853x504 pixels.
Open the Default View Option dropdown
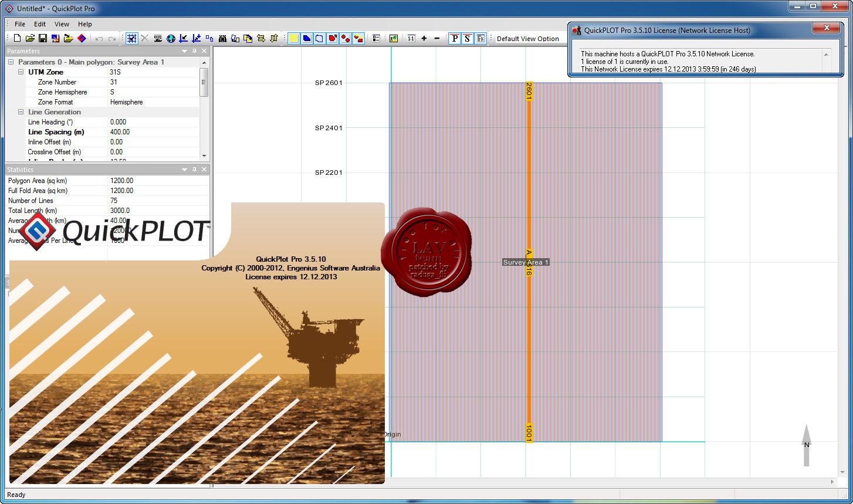531,39
